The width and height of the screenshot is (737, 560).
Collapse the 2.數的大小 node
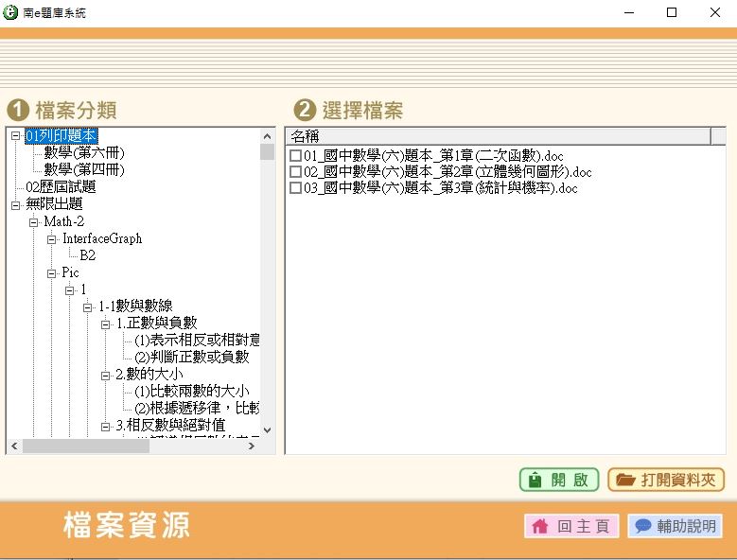coord(106,375)
